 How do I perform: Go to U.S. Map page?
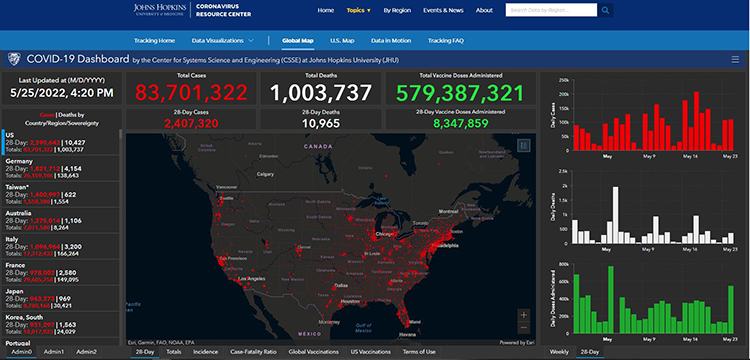click(342, 41)
